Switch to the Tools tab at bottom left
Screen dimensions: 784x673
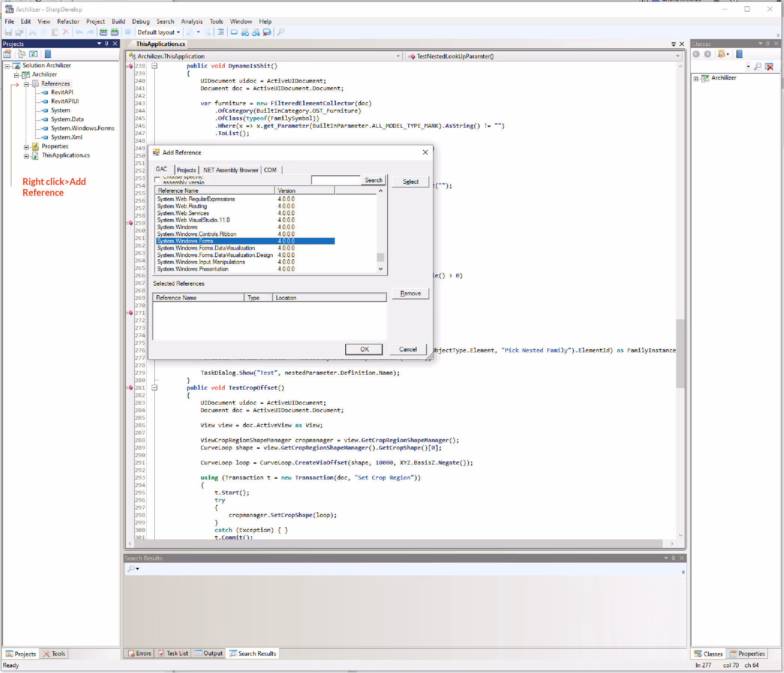pyautogui.click(x=54, y=654)
